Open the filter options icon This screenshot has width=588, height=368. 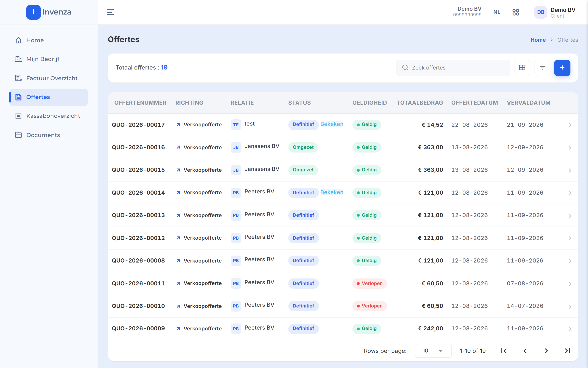pos(542,68)
